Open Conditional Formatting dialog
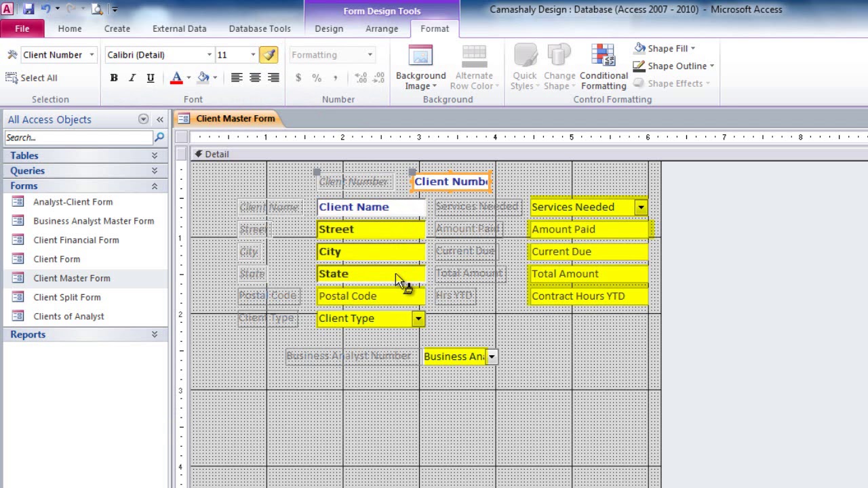 pos(604,68)
